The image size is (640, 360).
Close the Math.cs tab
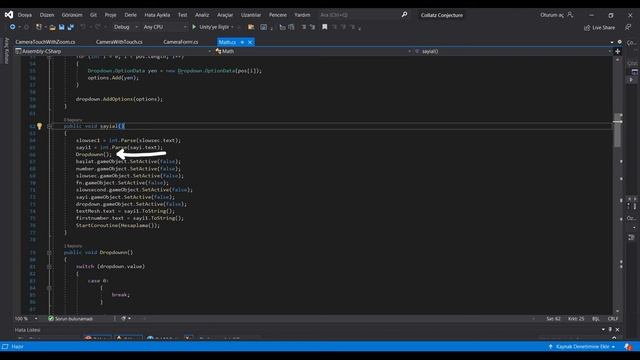(x=250, y=42)
